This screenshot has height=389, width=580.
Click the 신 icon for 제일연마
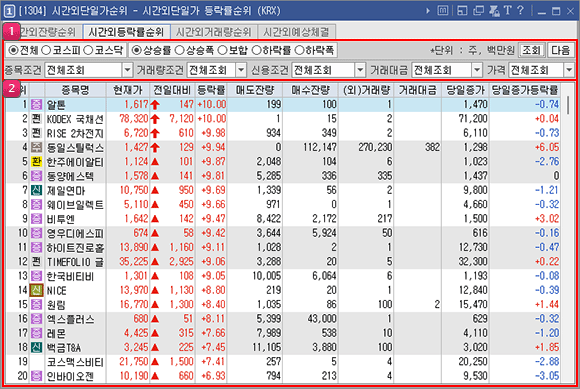[x=36, y=190]
